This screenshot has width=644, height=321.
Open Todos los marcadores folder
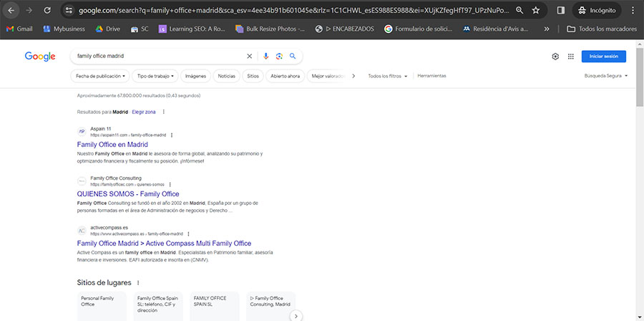pyautogui.click(x=602, y=29)
